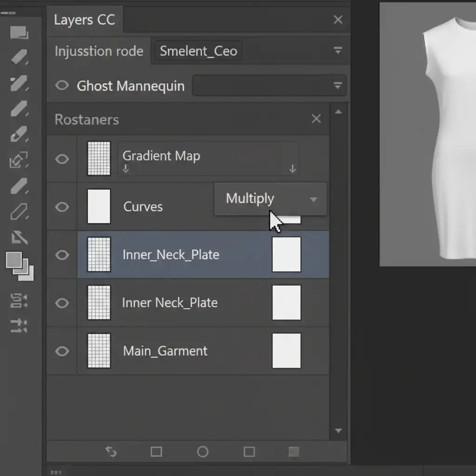Hide the Main_Garment layer
The width and height of the screenshot is (476, 476).
coord(62,351)
